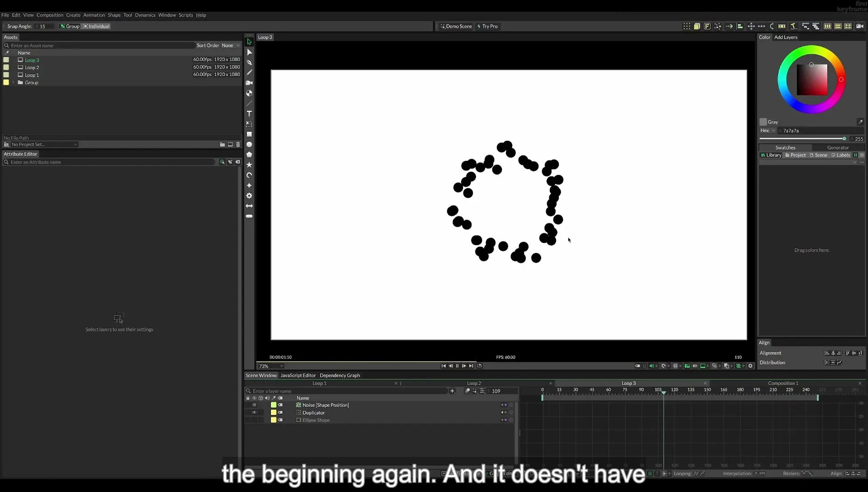Pause playback in the viewport
Screen dimensions: 868x492
point(457,366)
